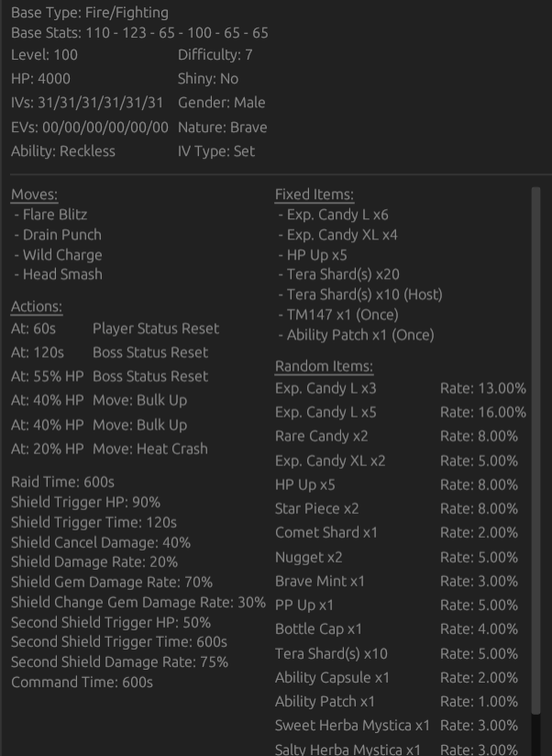Click the Player Status Reset action
552x756 pixels.
click(x=156, y=328)
